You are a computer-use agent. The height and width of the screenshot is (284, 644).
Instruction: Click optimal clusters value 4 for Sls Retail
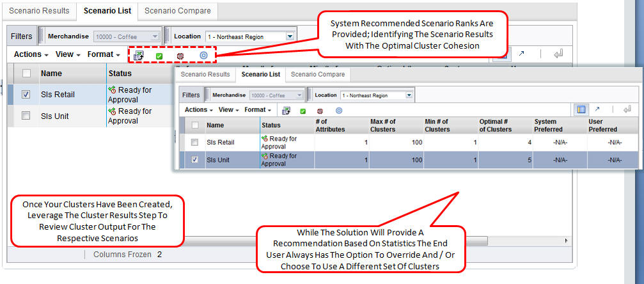(x=530, y=142)
